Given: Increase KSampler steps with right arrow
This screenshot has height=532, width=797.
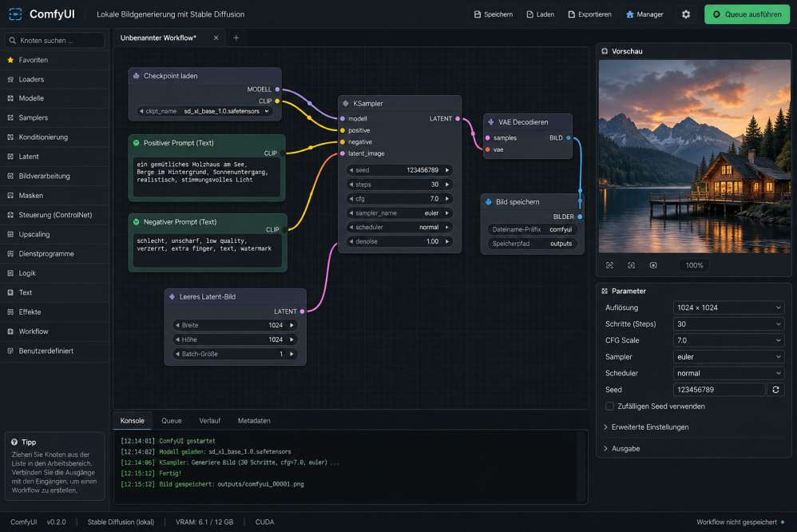Looking at the screenshot, I should pos(447,185).
